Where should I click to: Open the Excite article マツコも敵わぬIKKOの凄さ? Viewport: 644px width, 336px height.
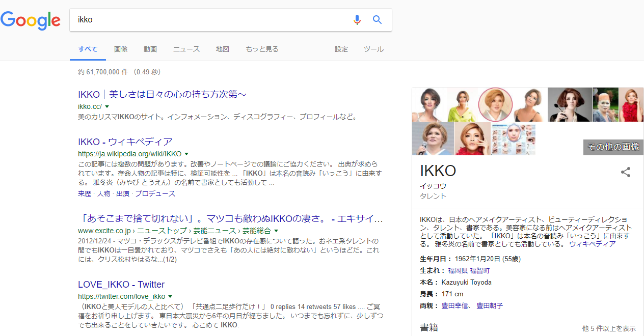(230, 219)
